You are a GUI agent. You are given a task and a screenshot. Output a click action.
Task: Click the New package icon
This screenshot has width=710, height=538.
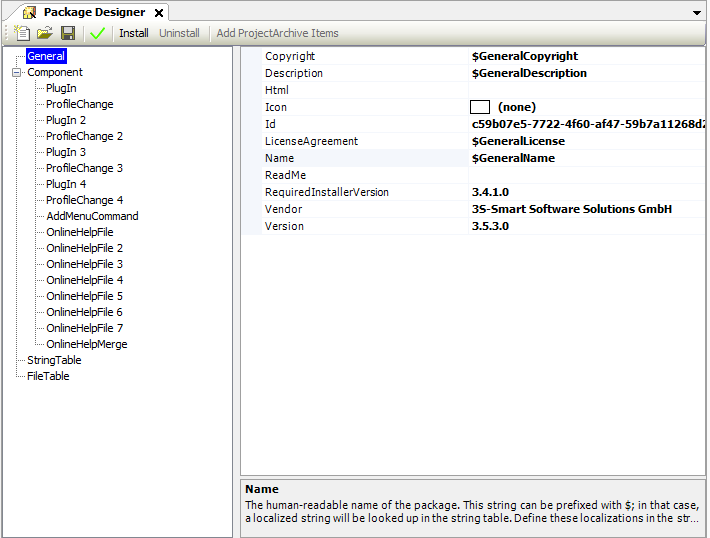point(22,33)
